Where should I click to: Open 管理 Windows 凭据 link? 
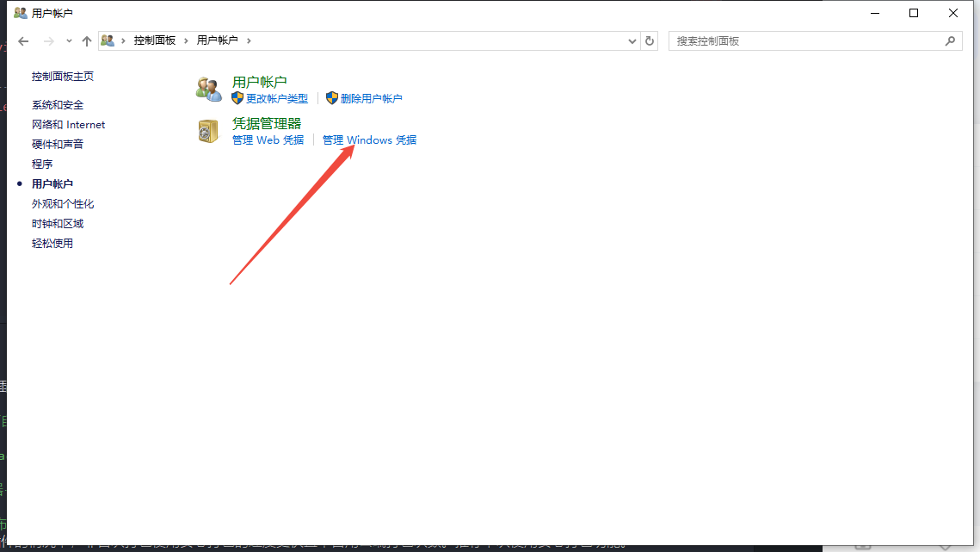369,140
